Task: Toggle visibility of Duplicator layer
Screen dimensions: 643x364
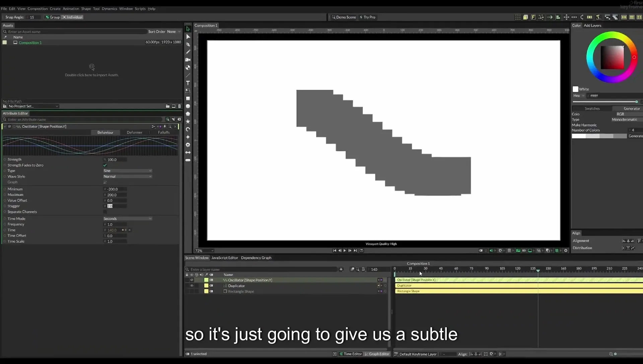Action: click(192, 286)
